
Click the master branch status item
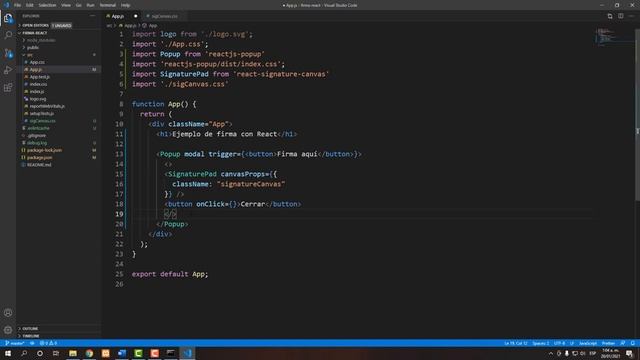click(15, 343)
